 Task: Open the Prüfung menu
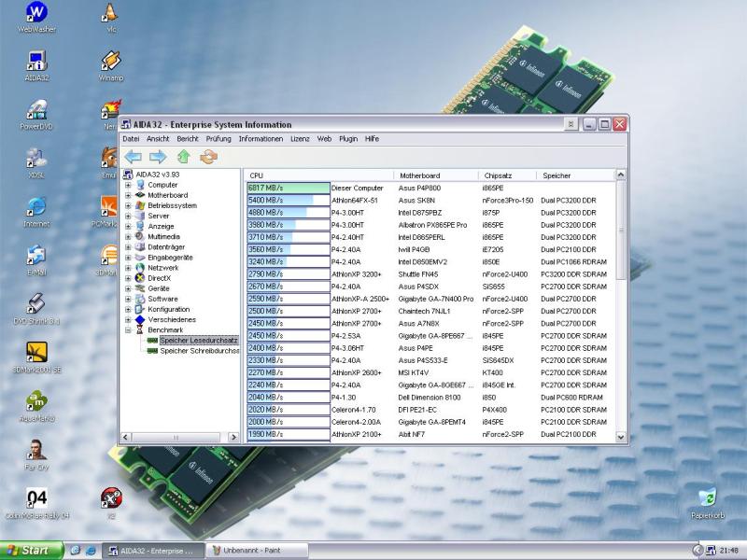[x=218, y=138]
